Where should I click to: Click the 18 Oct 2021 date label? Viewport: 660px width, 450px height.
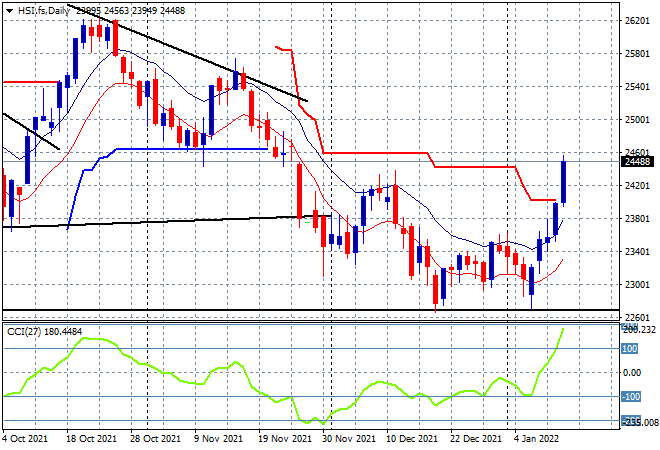[91, 439]
